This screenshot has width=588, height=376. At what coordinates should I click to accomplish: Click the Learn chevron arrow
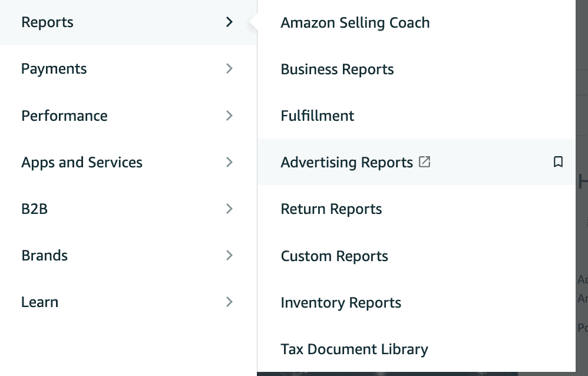(x=230, y=302)
